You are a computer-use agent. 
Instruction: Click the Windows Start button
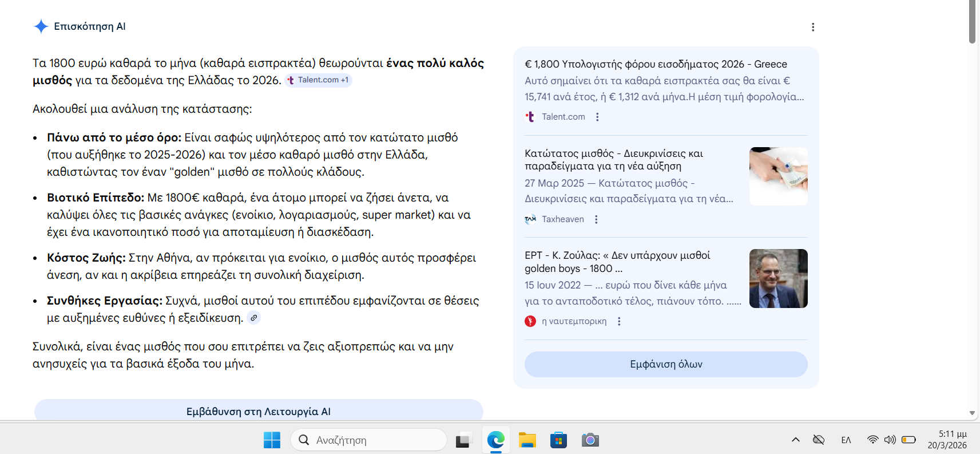[272, 440]
